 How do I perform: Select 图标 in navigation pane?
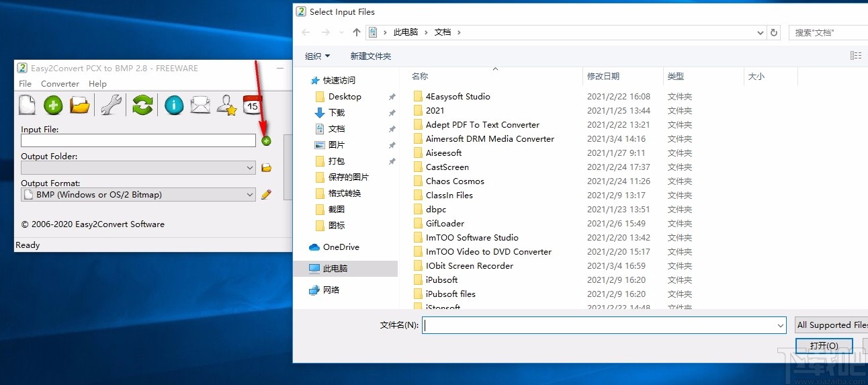pyautogui.click(x=337, y=226)
